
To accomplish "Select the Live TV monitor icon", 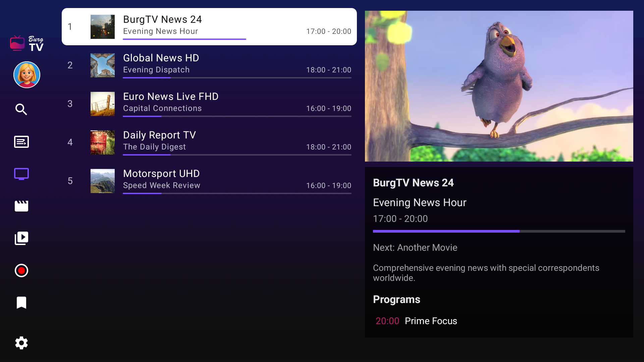I will (x=21, y=174).
